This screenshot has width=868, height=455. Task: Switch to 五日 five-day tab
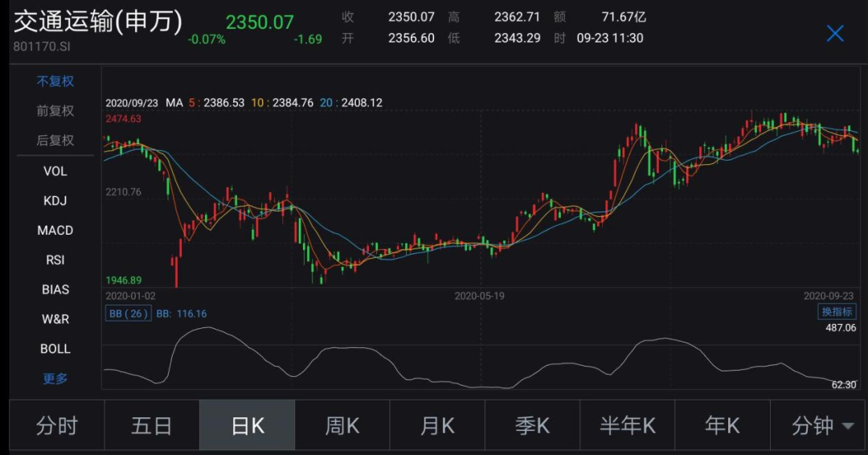tap(152, 425)
